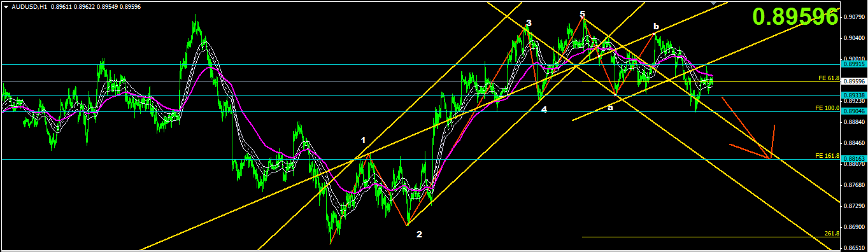Click the 0.87290 price axis value
This screenshot has width=868, height=252.
coord(853,206)
